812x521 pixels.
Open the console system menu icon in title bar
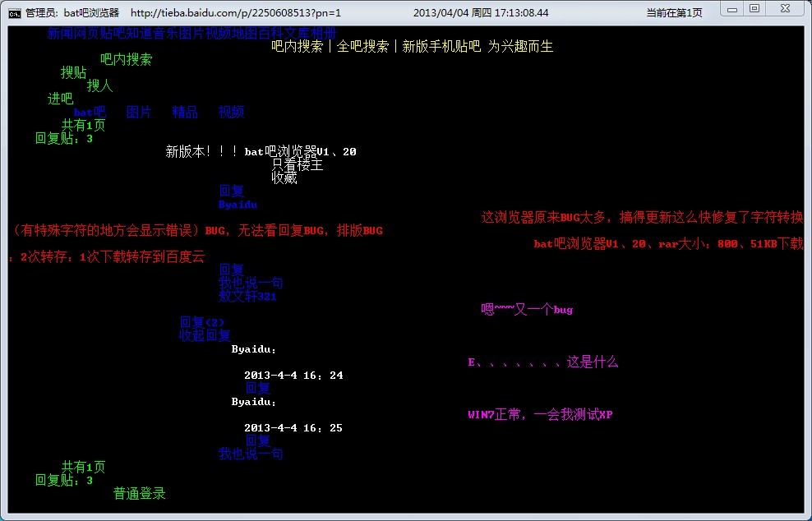15,13
